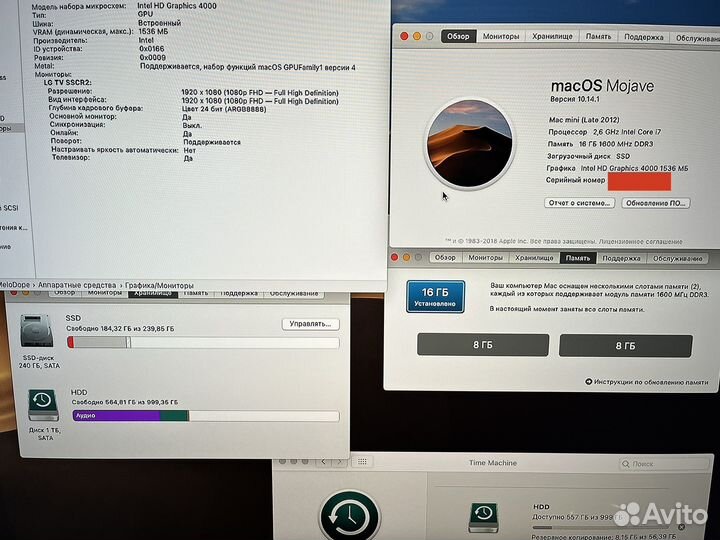The height and width of the screenshot is (540, 720).
Task: Click MeloDope in the path bar
Action: pyautogui.click(x=15, y=285)
